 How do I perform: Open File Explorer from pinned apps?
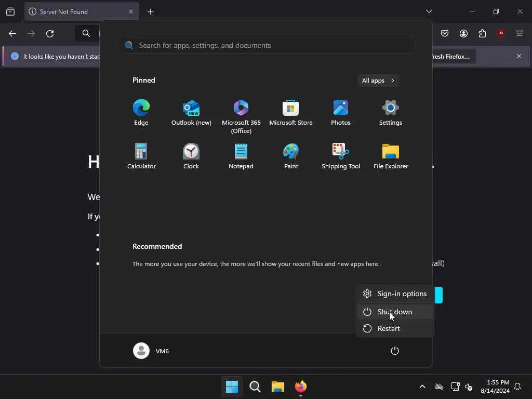click(391, 156)
